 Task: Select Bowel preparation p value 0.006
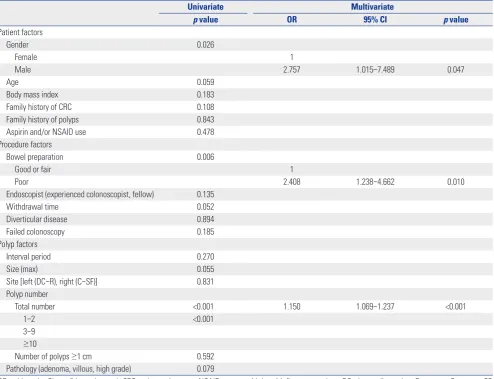[205, 157]
